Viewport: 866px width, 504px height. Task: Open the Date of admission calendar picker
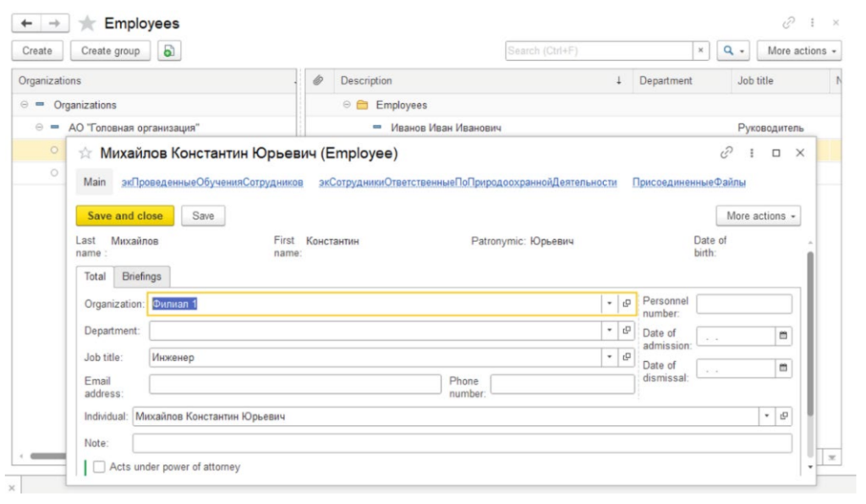(783, 337)
